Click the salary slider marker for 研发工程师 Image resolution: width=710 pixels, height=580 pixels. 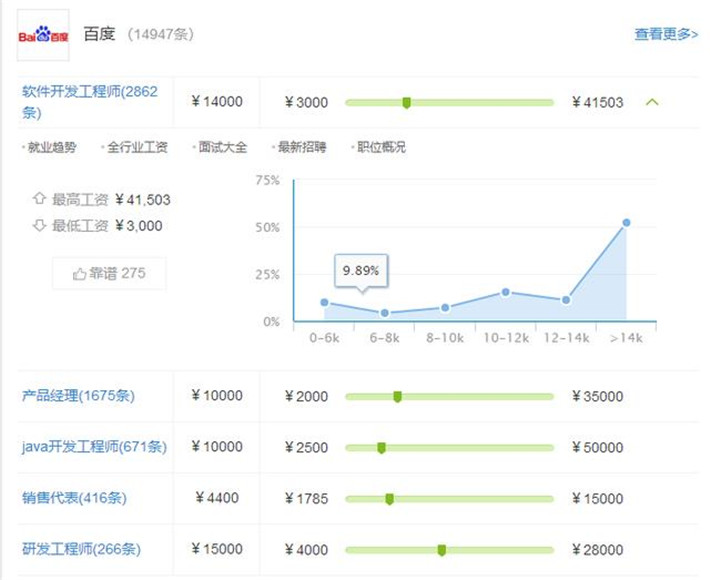click(x=441, y=549)
